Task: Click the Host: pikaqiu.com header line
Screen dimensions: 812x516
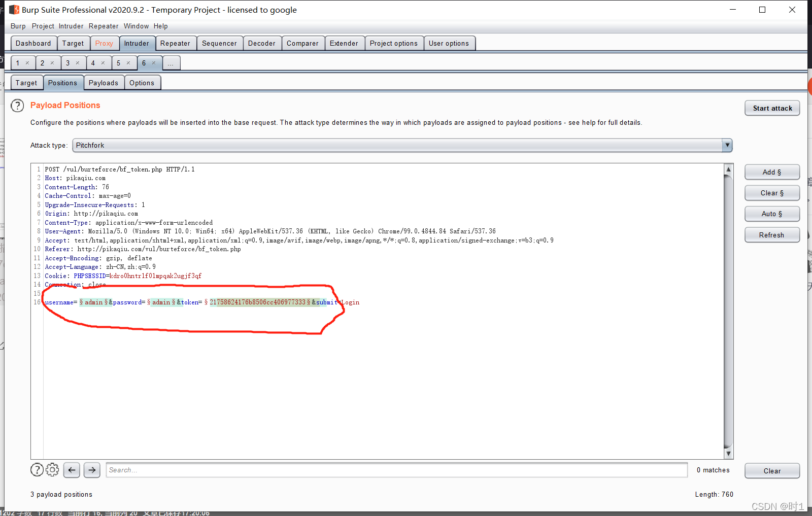Action: [75, 178]
